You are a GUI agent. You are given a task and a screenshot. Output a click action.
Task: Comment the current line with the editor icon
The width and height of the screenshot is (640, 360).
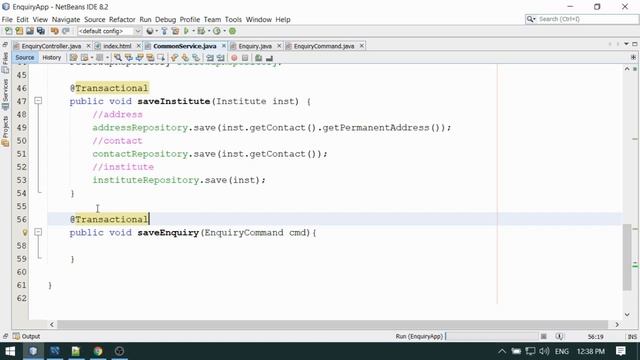[x=258, y=58]
